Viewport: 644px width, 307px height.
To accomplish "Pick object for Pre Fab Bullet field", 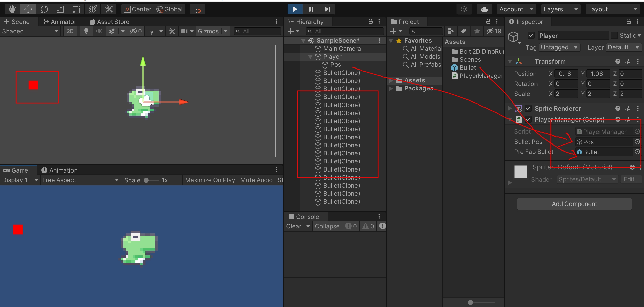I will [637, 152].
